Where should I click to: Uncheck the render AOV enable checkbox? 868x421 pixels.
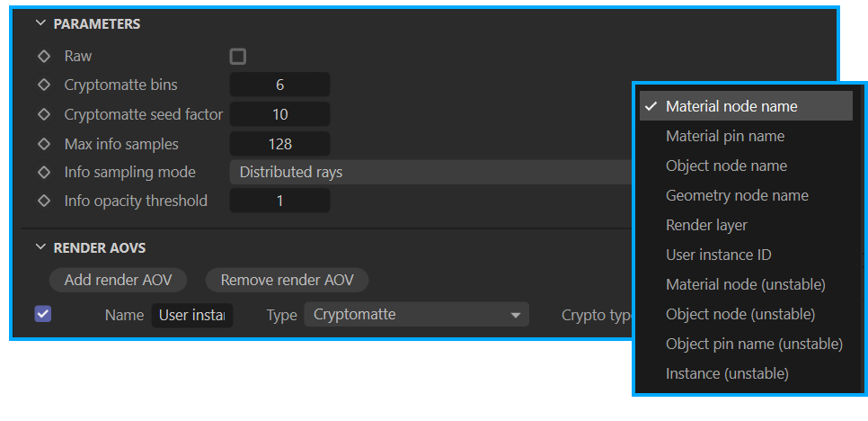(43, 314)
